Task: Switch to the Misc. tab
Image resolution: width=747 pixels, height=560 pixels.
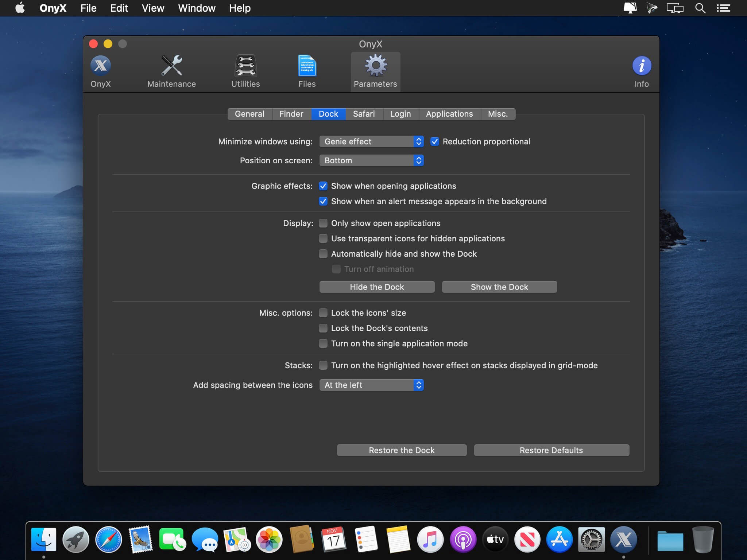Action: coord(498,114)
